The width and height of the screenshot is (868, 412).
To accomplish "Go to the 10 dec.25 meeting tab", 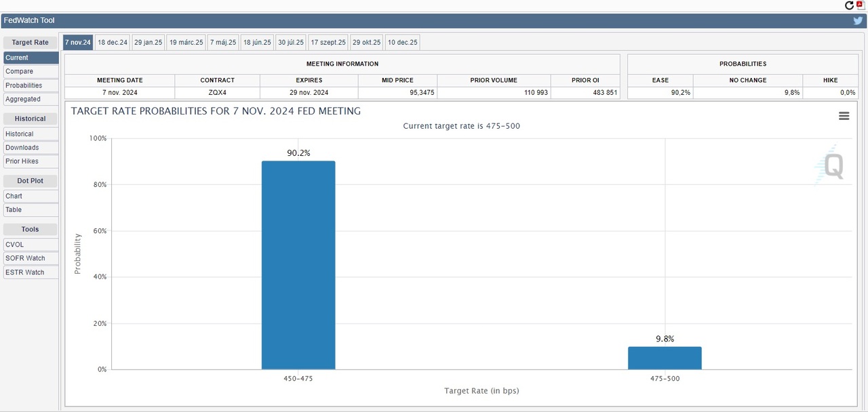I will click(403, 42).
